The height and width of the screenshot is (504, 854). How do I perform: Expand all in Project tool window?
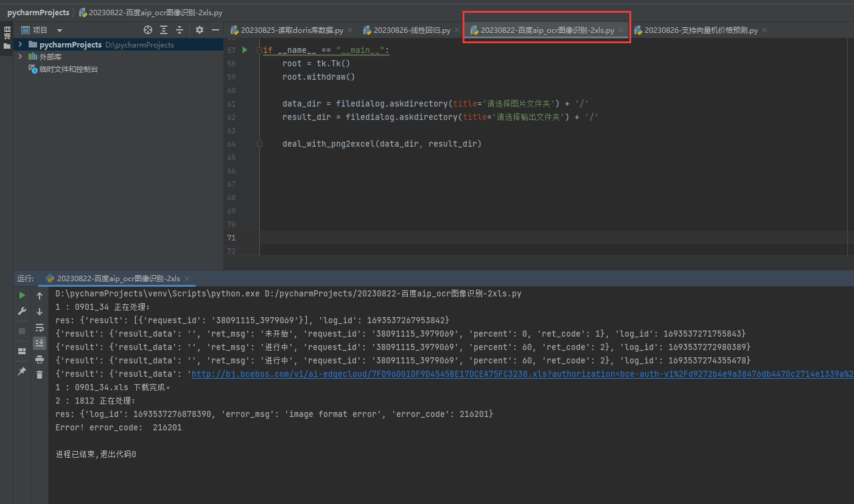[164, 30]
